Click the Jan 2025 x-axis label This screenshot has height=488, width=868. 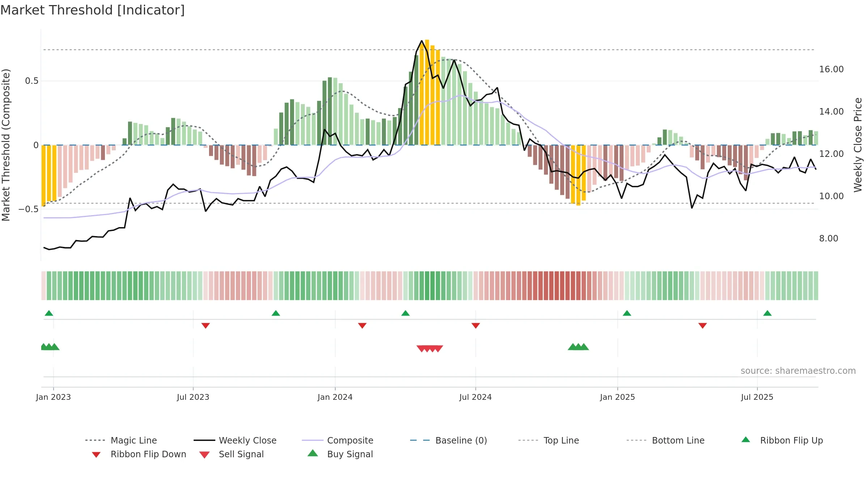tap(617, 397)
